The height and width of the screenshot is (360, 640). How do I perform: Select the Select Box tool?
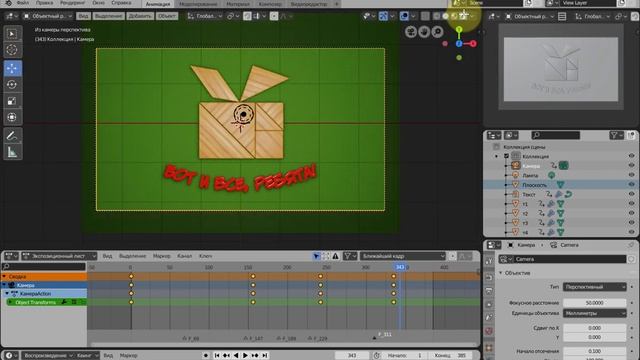tap(12, 34)
